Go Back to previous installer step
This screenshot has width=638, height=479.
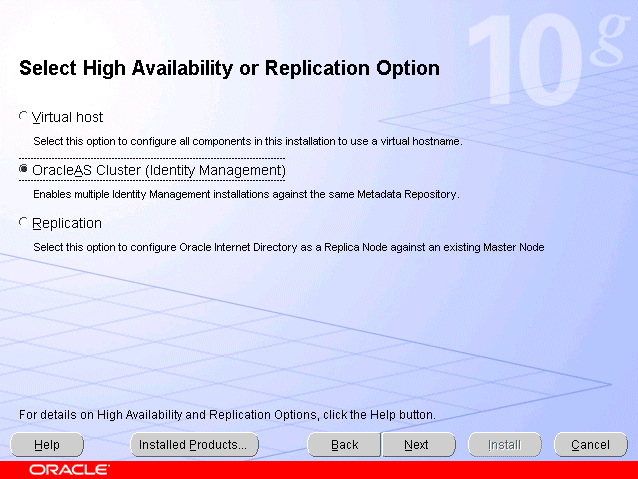click(344, 444)
